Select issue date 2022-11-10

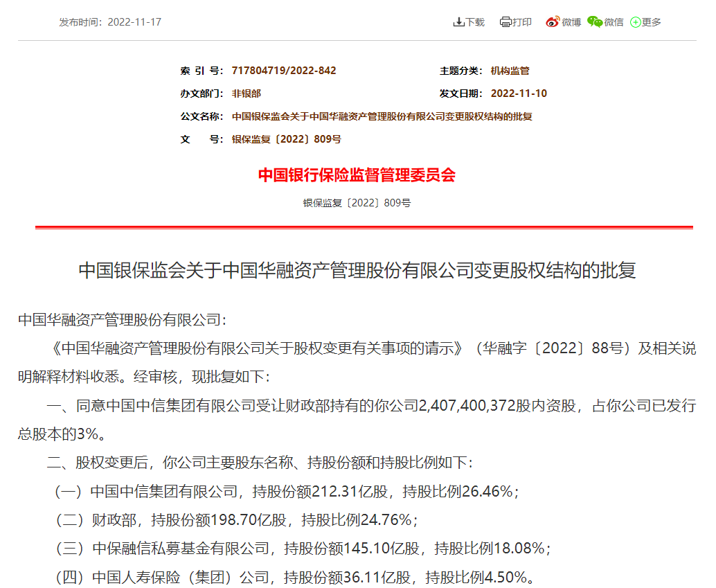519,93
